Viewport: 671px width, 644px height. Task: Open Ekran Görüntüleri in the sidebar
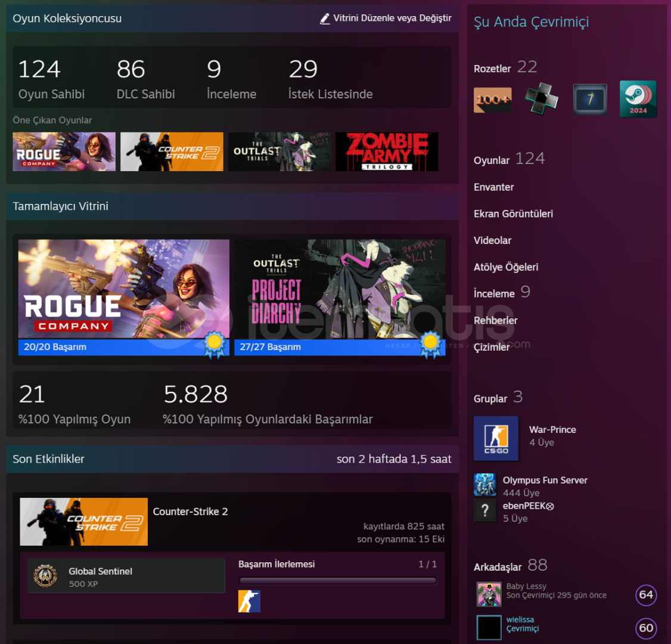point(513,213)
